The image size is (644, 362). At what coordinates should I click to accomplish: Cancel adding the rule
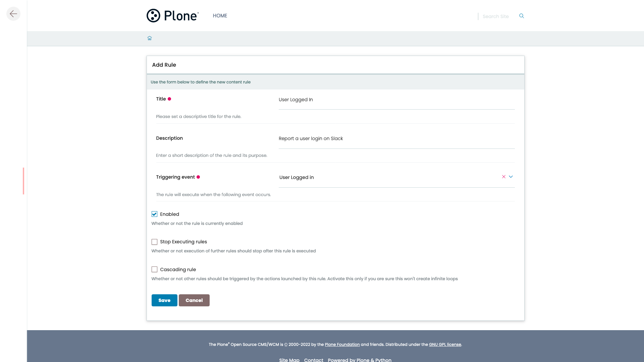click(194, 300)
